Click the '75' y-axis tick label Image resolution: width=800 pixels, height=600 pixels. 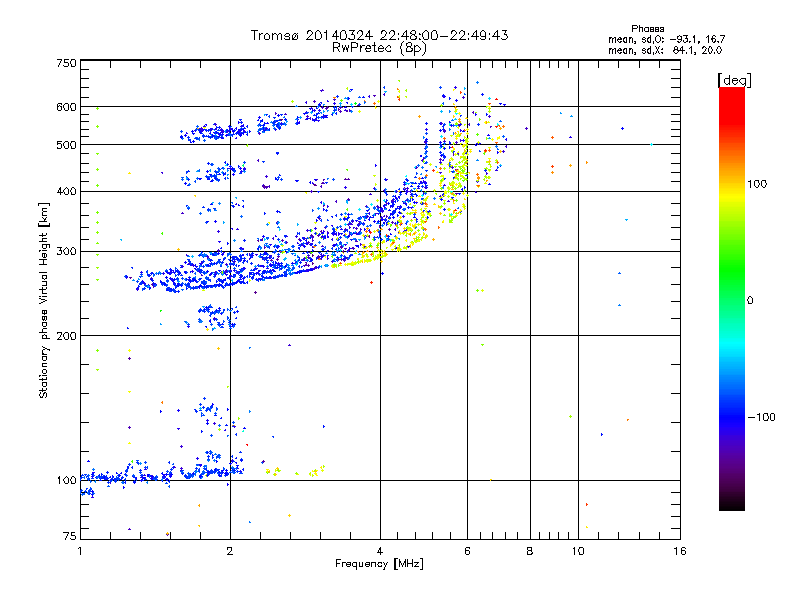coord(70,536)
